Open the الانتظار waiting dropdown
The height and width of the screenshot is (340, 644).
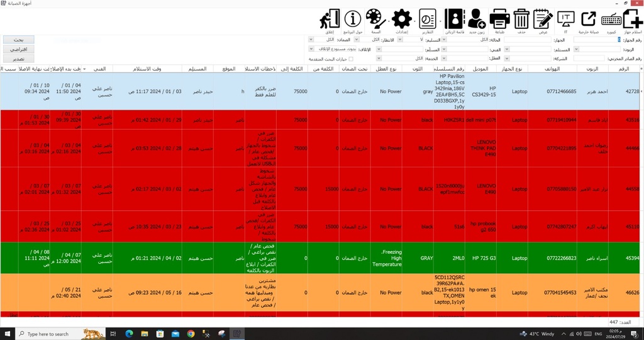357,40
